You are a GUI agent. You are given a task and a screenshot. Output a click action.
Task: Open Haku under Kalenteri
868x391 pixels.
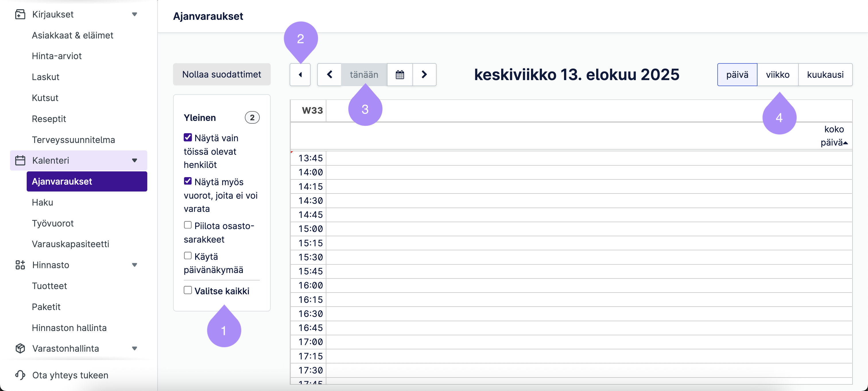pyautogui.click(x=42, y=202)
